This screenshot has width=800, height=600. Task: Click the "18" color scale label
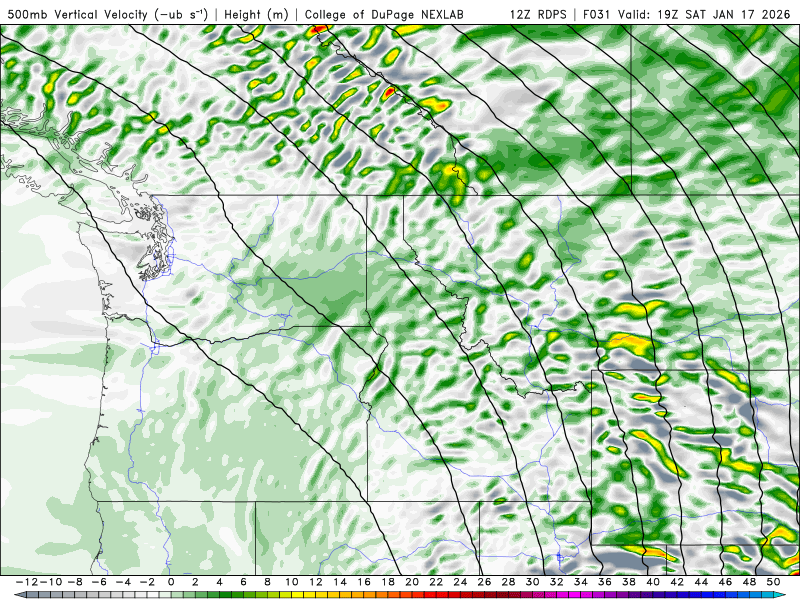coord(388,582)
